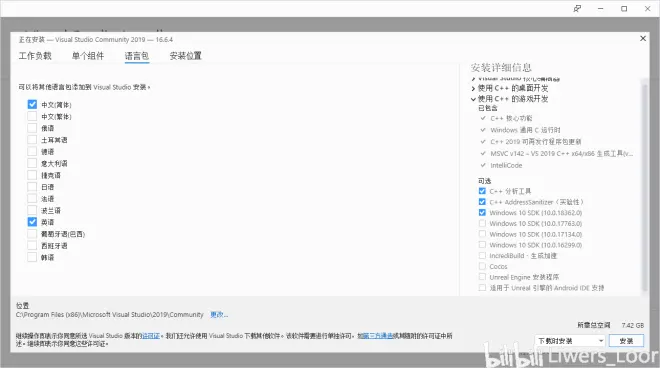
Task: Click the 所需总空间 label
Action: click(x=593, y=325)
